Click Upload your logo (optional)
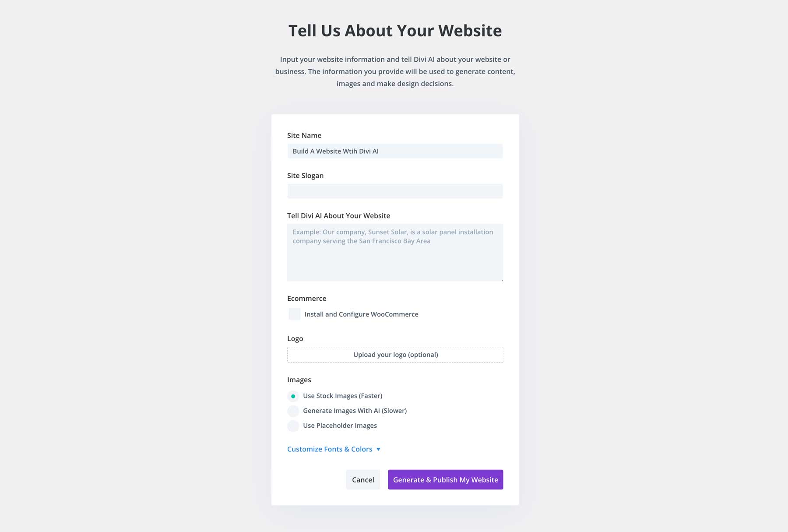The image size is (788, 532). point(395,355)
